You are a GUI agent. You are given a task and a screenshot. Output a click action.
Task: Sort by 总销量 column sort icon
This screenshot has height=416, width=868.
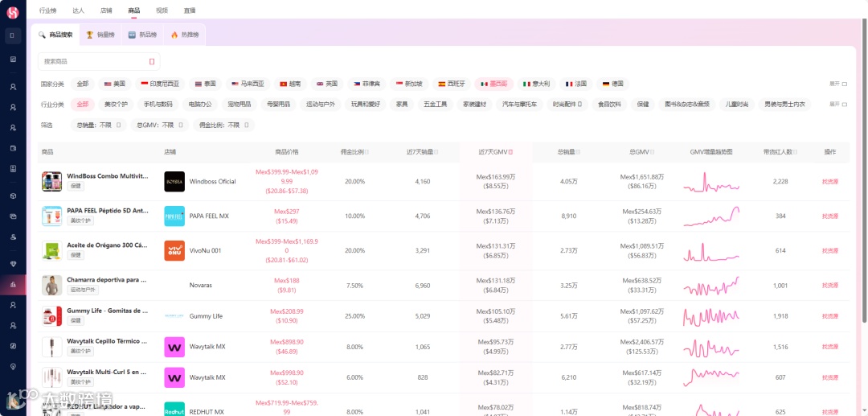tap(577, 152)
